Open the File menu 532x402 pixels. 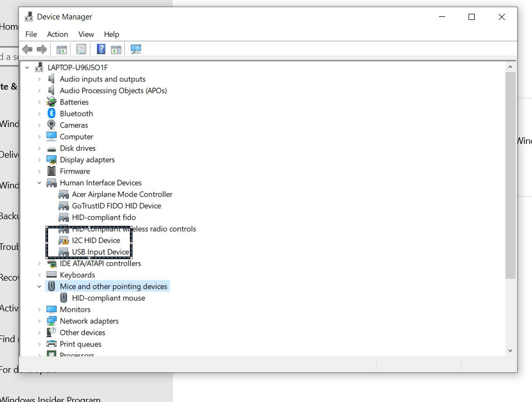(x=31, y=34)
